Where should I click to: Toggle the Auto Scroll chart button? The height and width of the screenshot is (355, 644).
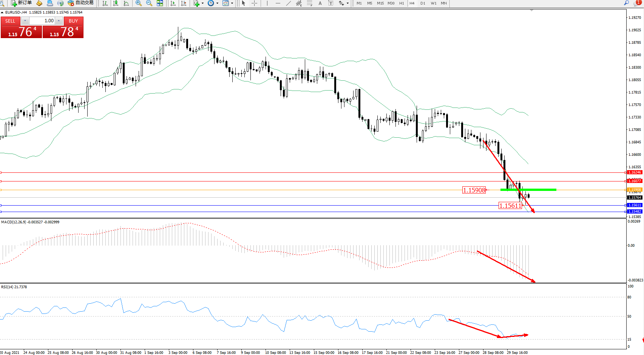coord(173,3)
